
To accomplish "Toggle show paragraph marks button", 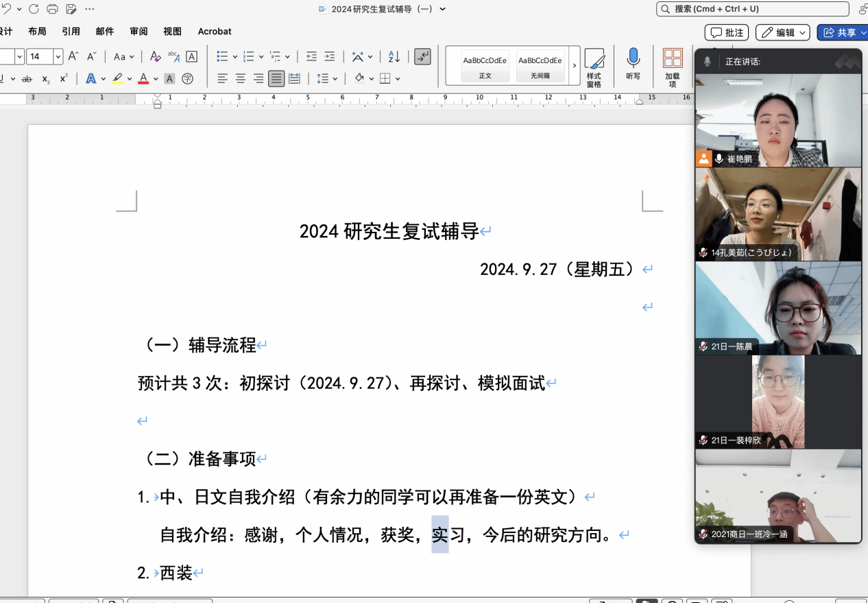I will click(x=422, y=56).
